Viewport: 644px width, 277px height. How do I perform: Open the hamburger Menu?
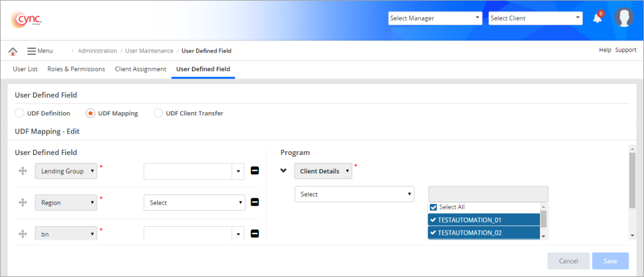[40, 51]
